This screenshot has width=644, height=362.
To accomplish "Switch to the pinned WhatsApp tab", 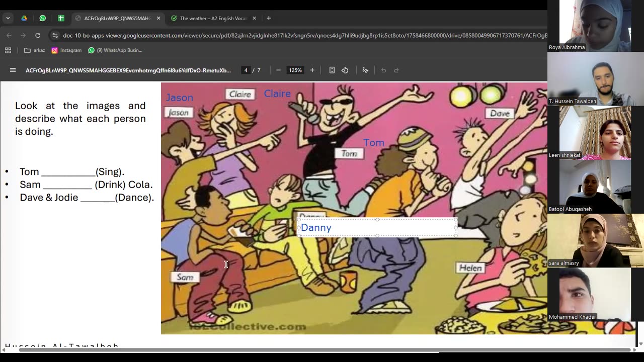I will 42,18.
